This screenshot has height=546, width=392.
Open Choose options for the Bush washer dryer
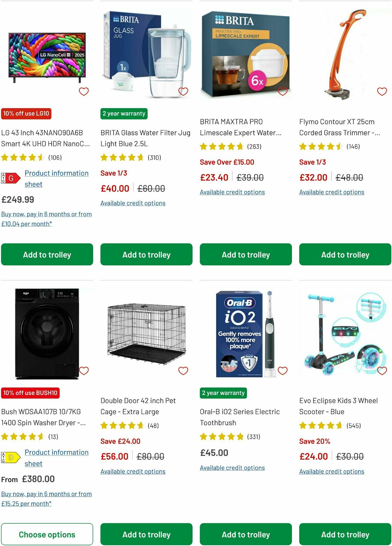pyautogui.click(x=47, y=534)
